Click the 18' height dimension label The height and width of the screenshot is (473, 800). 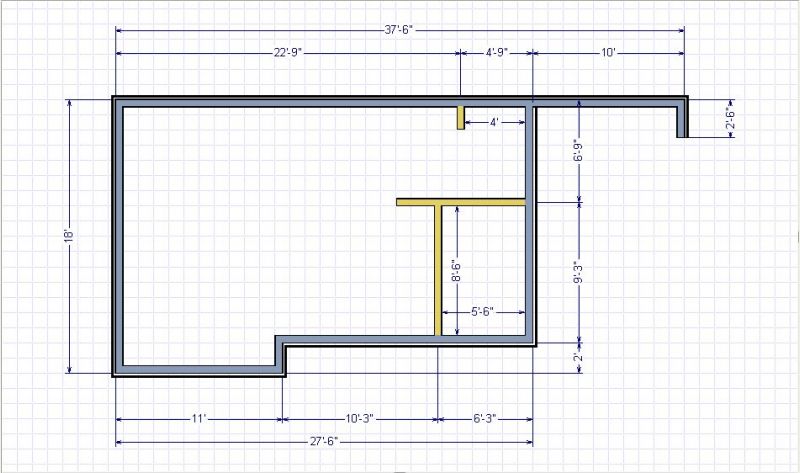click(69, 236)
